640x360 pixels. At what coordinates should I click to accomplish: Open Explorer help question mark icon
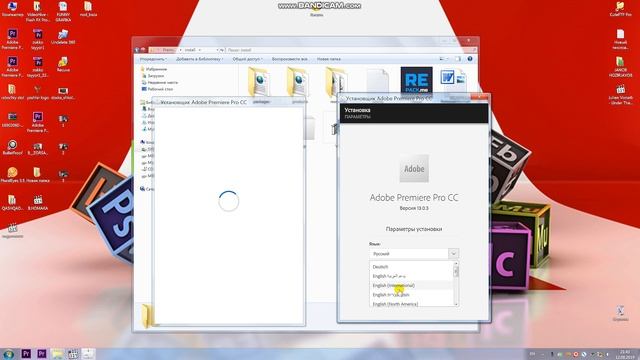pyautogui.click(x=470, y=59)
